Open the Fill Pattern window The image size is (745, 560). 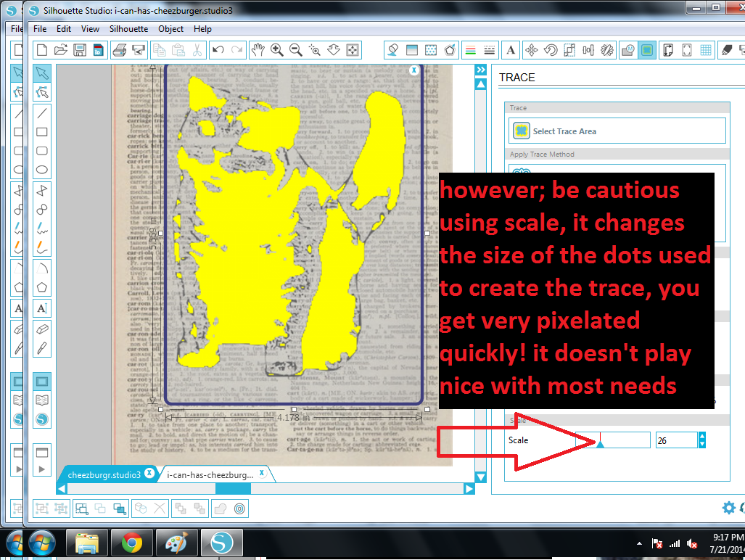click(431, 50)
